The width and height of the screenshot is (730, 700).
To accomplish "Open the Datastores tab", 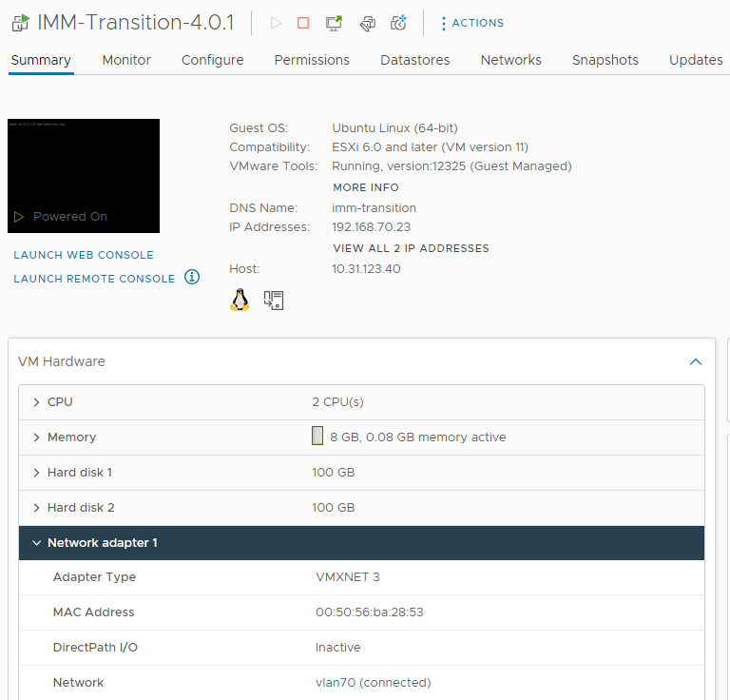I will point(414,60).
